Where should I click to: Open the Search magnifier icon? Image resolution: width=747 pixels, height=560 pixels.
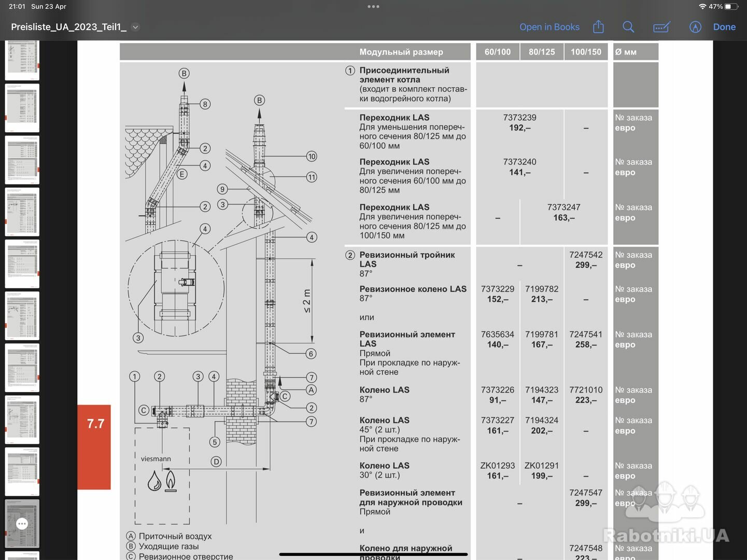(x=628, y=27)
